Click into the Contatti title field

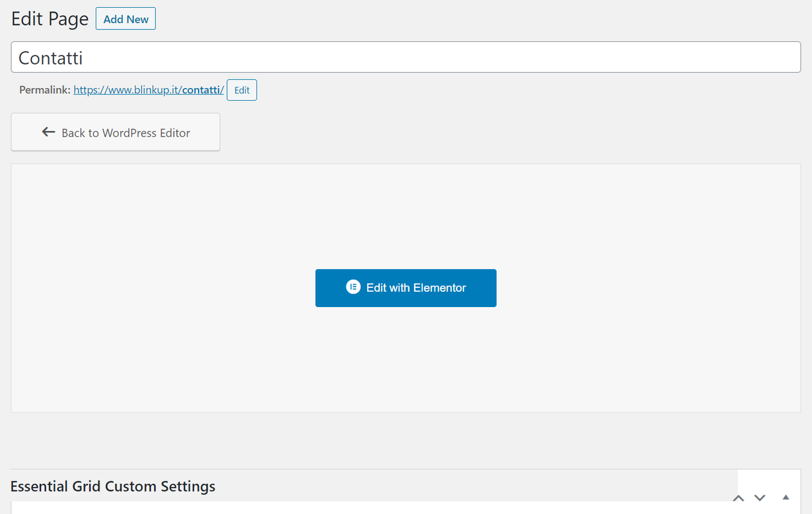coord(406,57)
